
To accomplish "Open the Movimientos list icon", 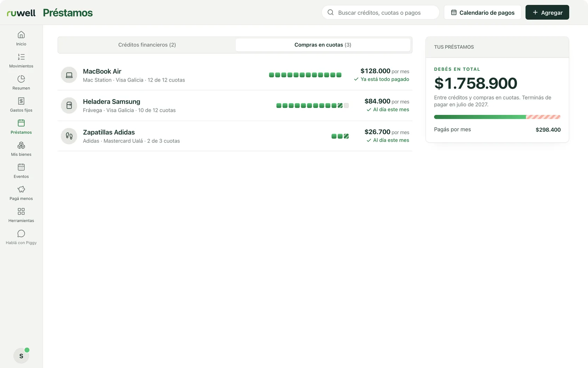I will (x=21, y=57).
